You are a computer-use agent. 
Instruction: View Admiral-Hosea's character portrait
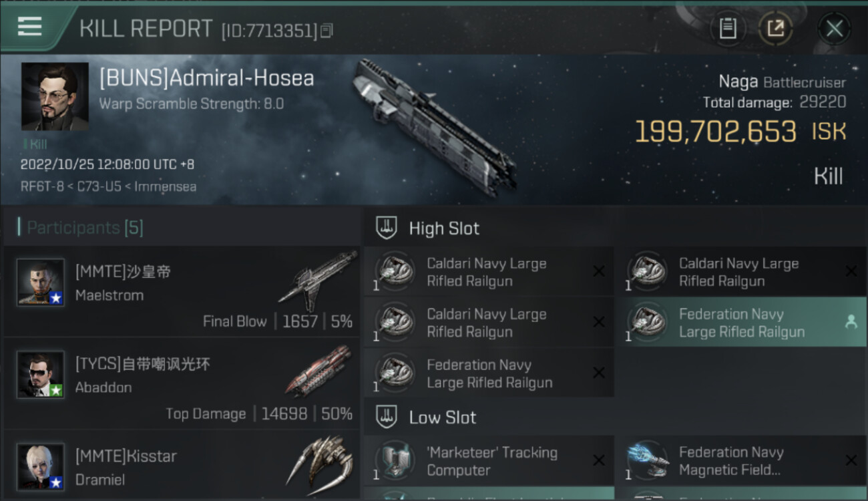(x=55, y=96)
